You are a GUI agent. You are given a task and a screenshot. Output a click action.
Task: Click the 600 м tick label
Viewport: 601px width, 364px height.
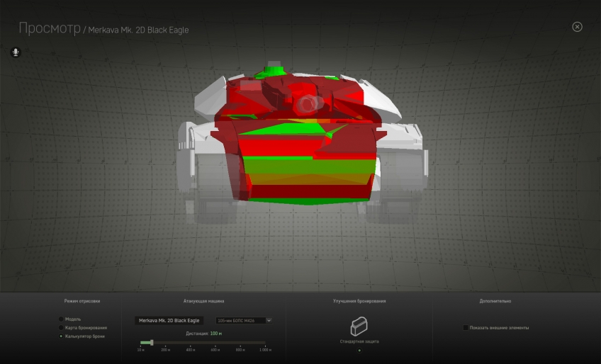215,349
